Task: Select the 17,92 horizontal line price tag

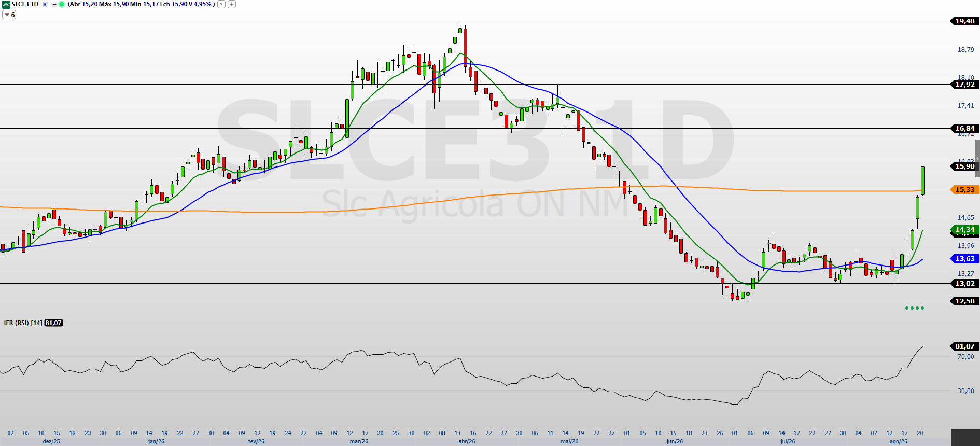Action: pyautogui.click(x=964, y=85)
